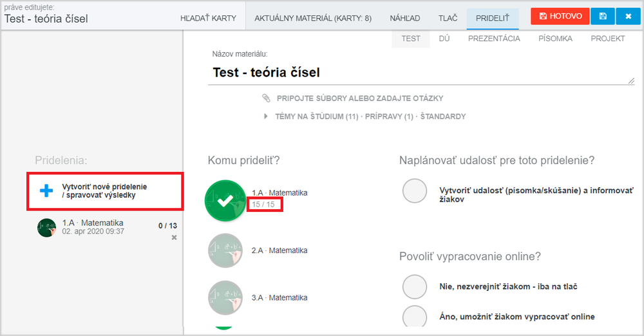
Task: Switch to AKTUÁLNY MATERIÁL (KARTY: 8) tab
Action: pos(313,18)
